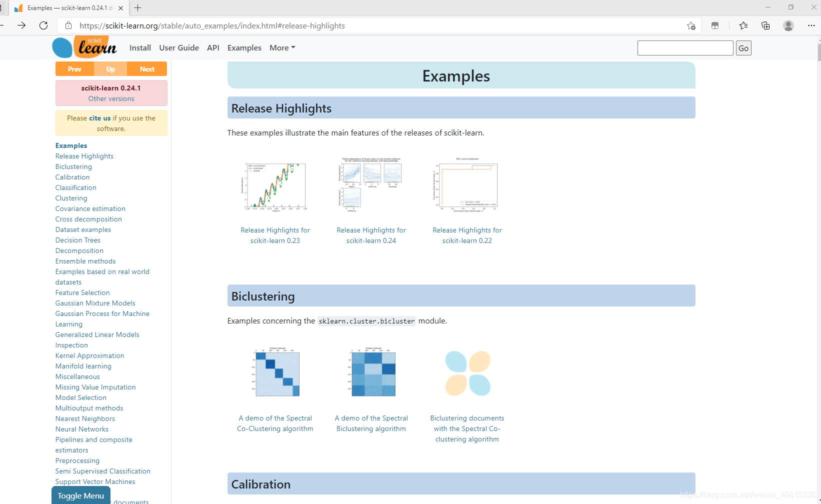This screenshot has height=504, width=821.
Task: Open the Favorites list icon
Action: click(743, 25)
